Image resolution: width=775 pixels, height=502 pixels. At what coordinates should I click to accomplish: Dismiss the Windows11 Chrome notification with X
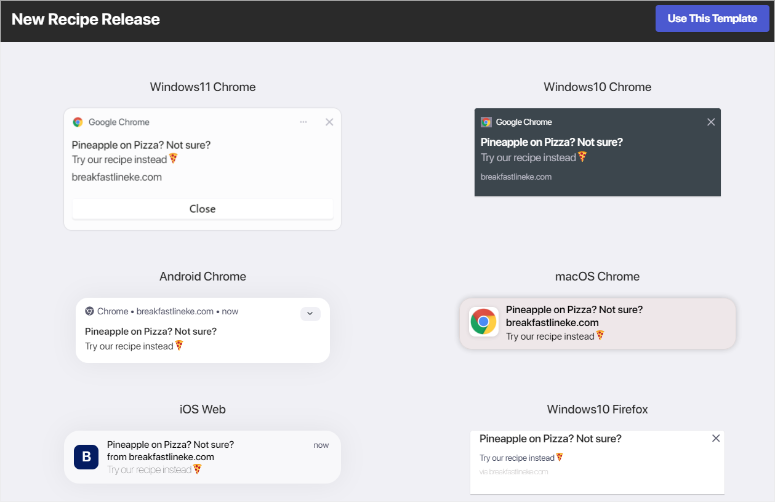click(x=329, y=122)
